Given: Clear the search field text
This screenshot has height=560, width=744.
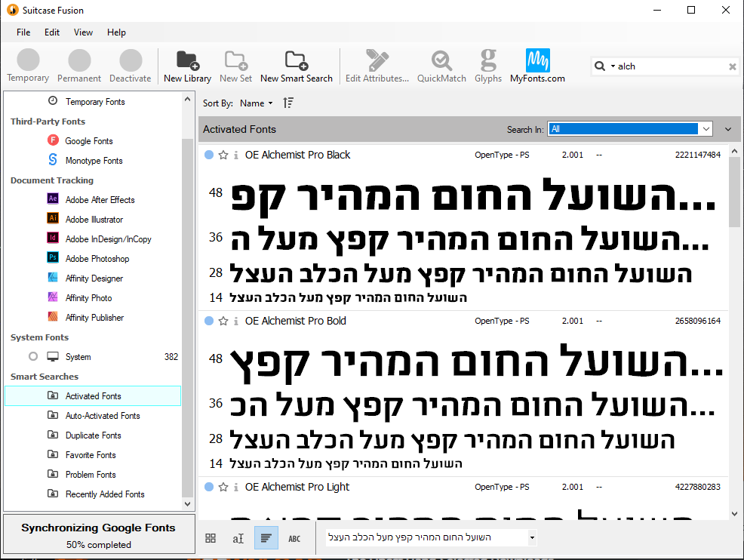Looking at the screenshot, I should click(x=733, y=67).
